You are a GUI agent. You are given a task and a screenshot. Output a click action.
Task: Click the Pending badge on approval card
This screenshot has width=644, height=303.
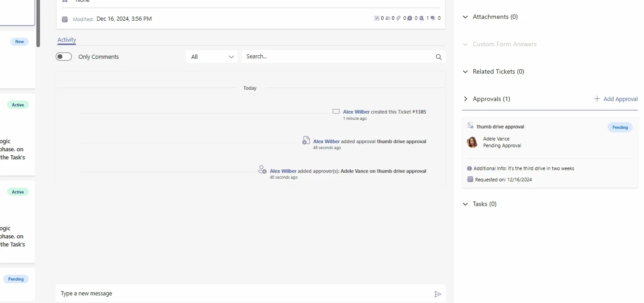tap(620, 127)
